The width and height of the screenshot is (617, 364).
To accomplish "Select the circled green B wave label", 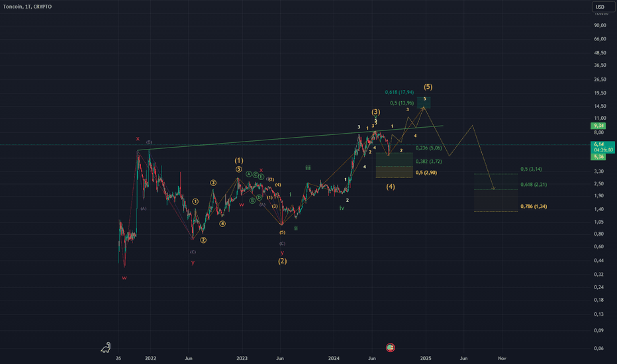I will pos(252,201).
